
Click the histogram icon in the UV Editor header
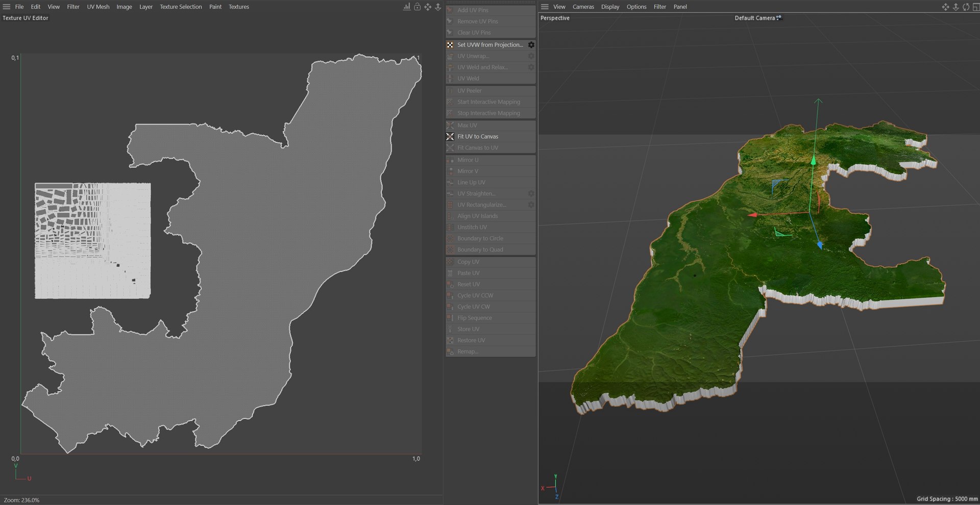[x=407, y=7]
